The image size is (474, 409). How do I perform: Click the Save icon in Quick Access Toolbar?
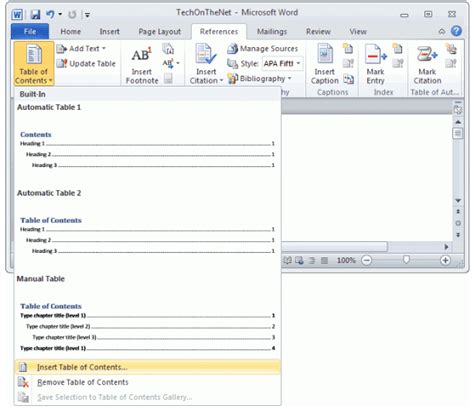[x=35, y=14]
